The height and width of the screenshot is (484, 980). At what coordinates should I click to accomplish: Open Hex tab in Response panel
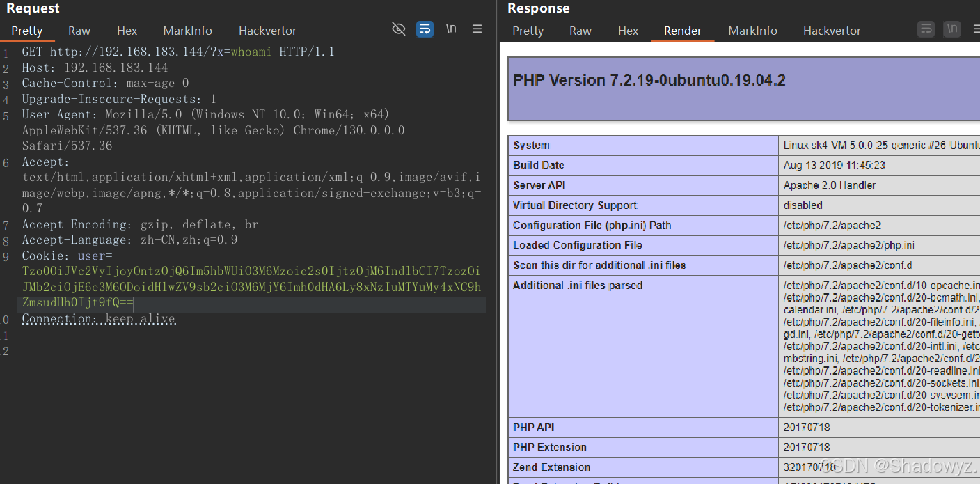(x=629, y=31)
